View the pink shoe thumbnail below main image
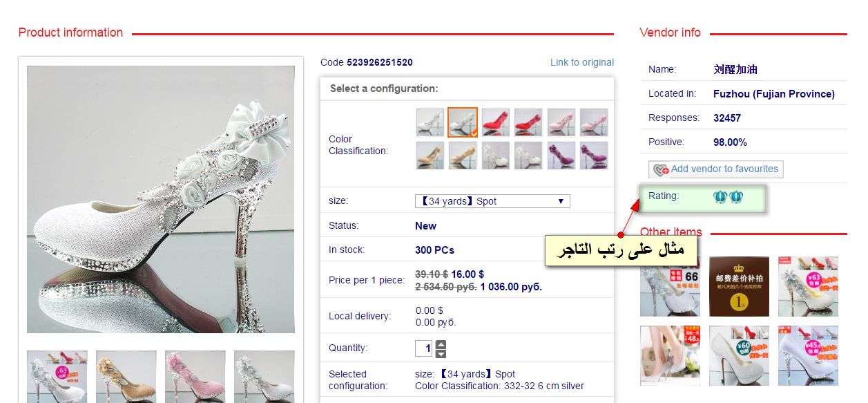This screenshot has height=403, width=868. 195,377
